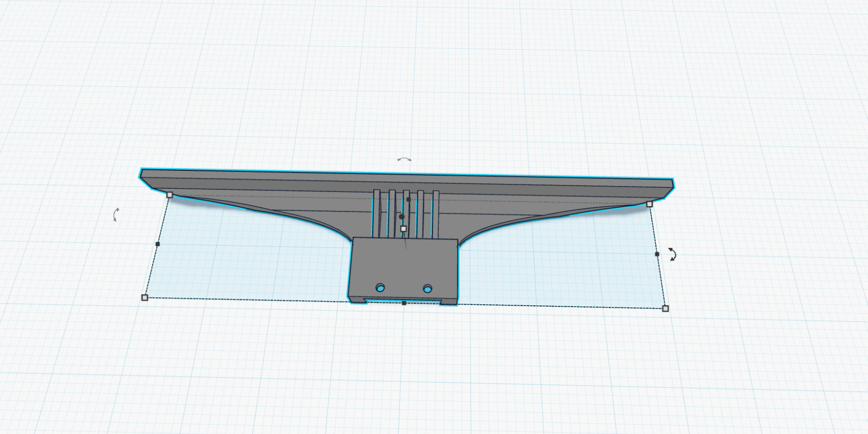Select the white height handle at model center

pos(404,229)
